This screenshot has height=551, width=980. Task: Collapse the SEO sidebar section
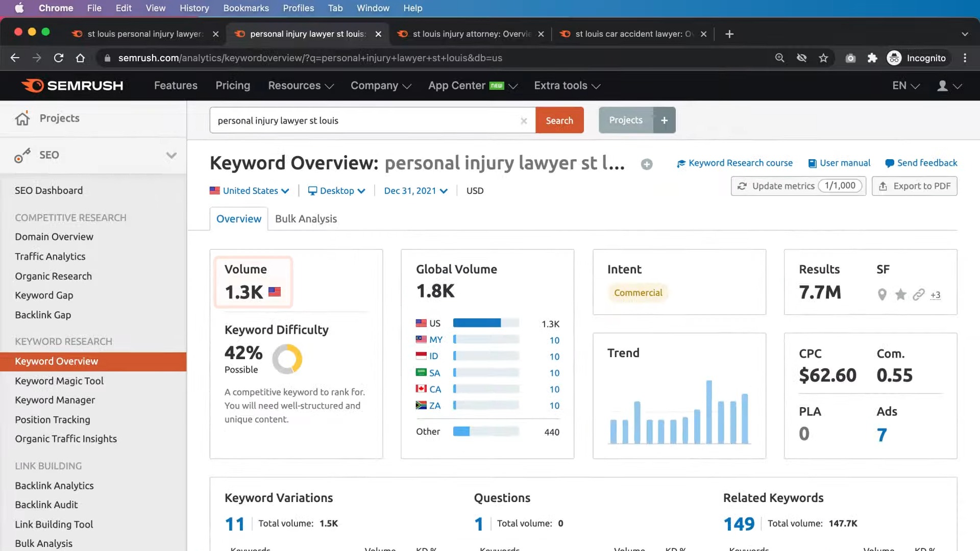point(171,155)
